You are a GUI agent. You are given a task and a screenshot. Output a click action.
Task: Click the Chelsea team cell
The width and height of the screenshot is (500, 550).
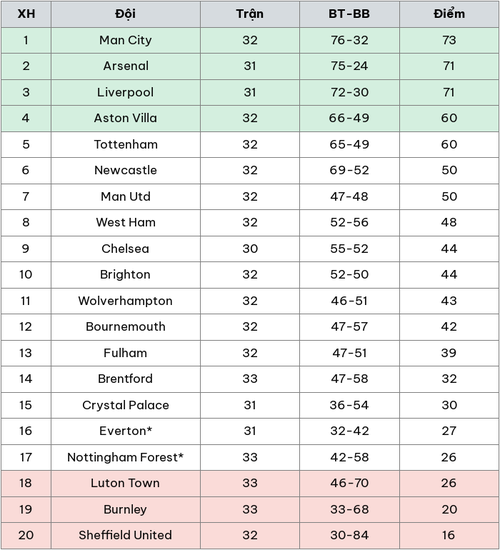125,249
